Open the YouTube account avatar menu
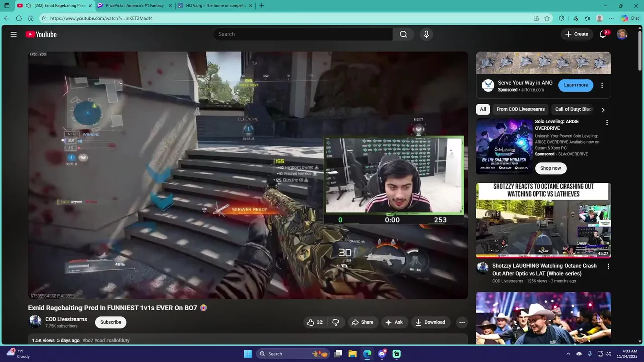 click(x=622, y=34)
